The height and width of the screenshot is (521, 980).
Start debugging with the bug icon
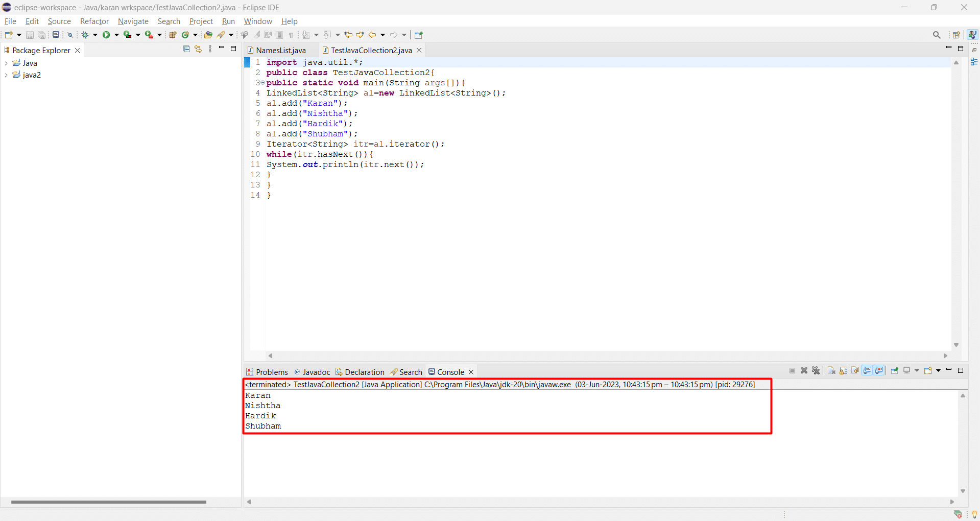[x=85, y=35]
